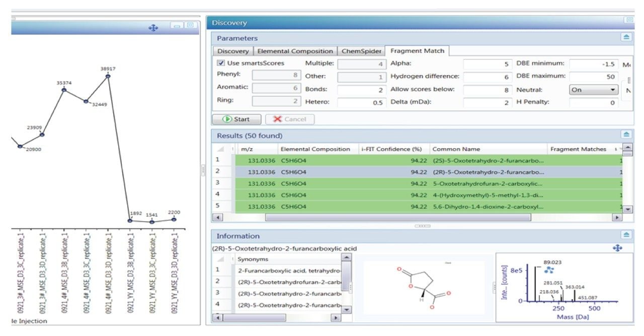Screen dimensions: 644x336
Task: Click the Aromatic value field
Action: pos(275,88)
